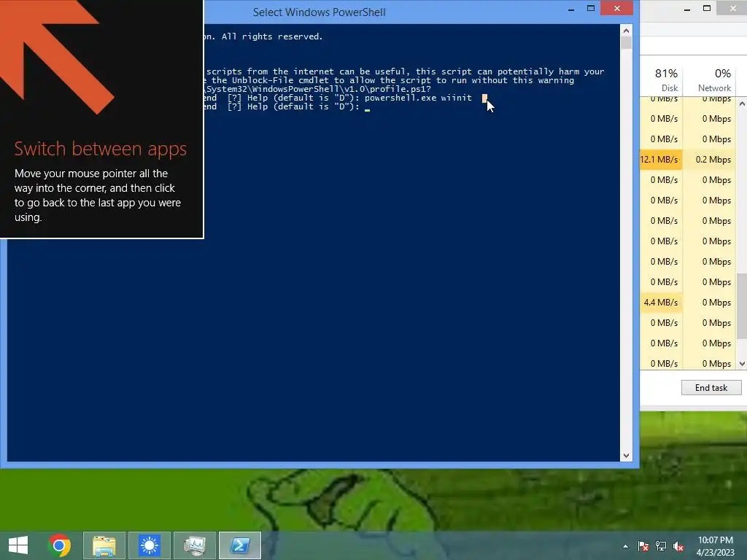Maximize the Task Manager window
The width and height of the screenshot is (747, 560).
tap(707, 8)
